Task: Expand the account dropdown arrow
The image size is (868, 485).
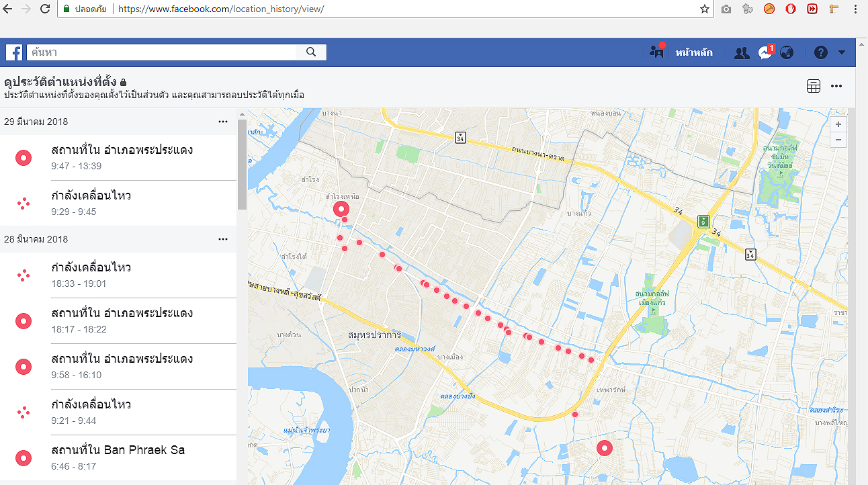Action: 842,52
